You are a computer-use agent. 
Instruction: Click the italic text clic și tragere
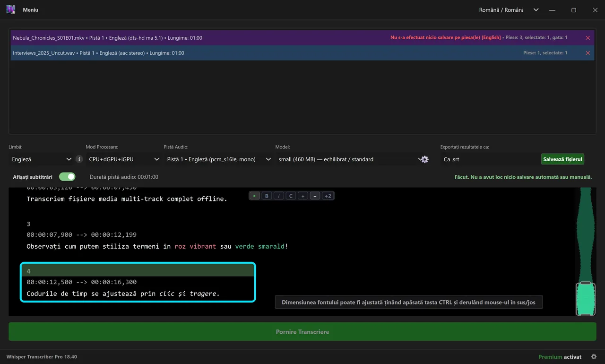[x=188, y=294]
